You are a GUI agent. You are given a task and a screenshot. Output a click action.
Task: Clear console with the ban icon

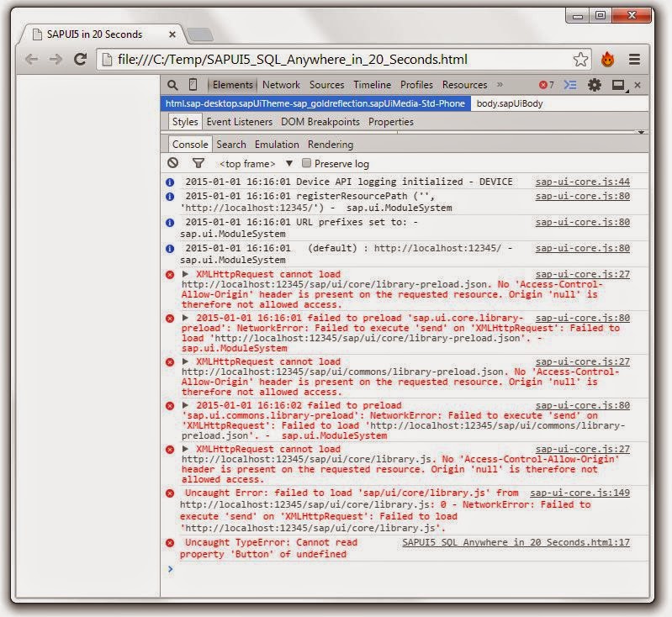(x=172, y=163)
